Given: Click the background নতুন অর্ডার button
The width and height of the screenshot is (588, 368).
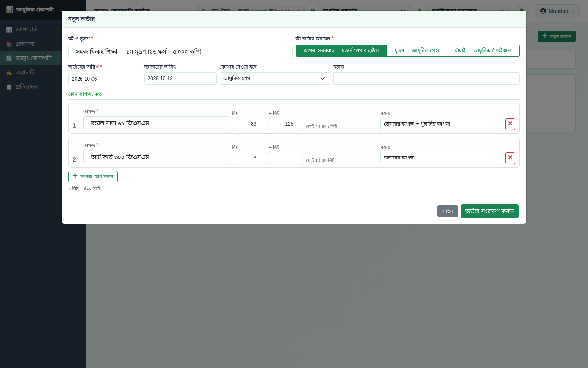Looking at the screenshot, I should click(557, 36).
